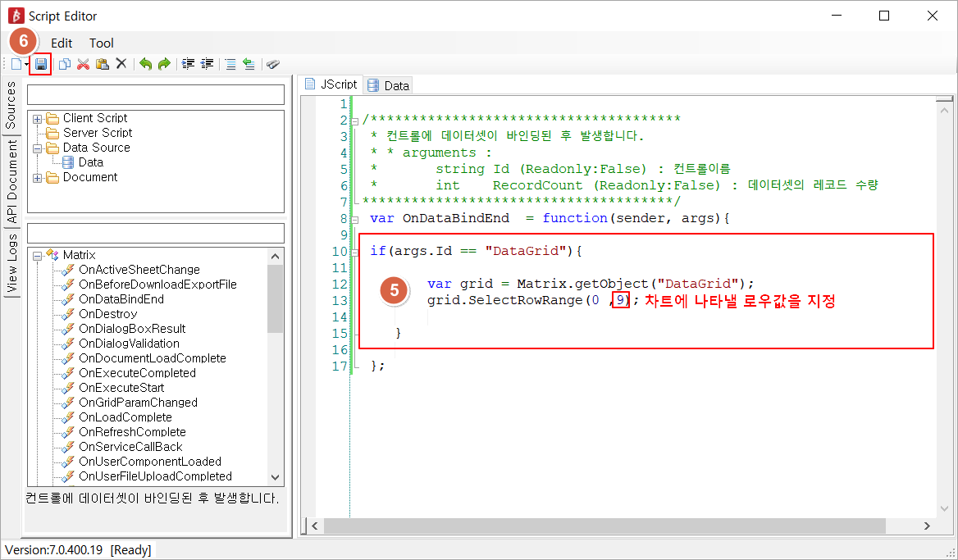
Task: Expand the Document folder node
Action: 38,178
